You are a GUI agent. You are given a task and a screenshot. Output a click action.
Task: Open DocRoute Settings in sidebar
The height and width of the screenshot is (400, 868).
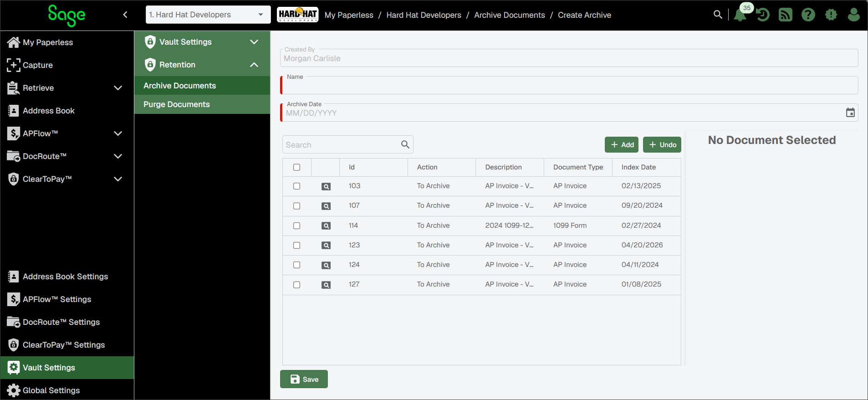click(x=67, y=322)
